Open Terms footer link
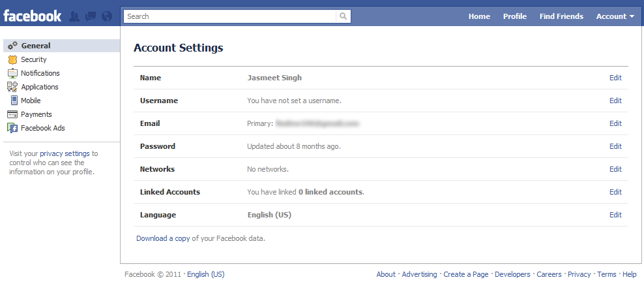 607,274
